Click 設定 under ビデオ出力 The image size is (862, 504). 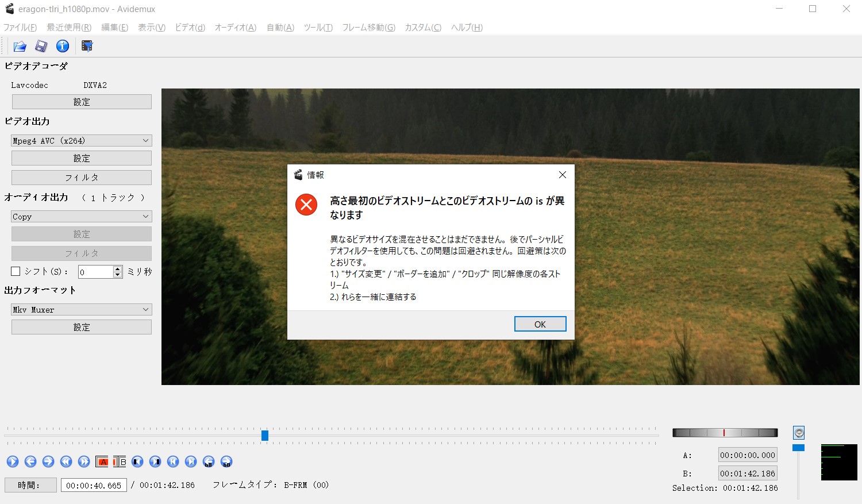tap(82, 158)
